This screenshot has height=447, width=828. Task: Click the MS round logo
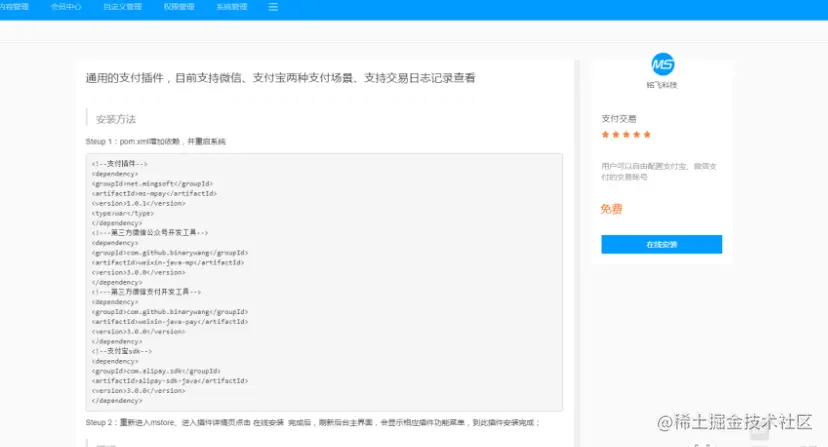[x=662, y=64]
